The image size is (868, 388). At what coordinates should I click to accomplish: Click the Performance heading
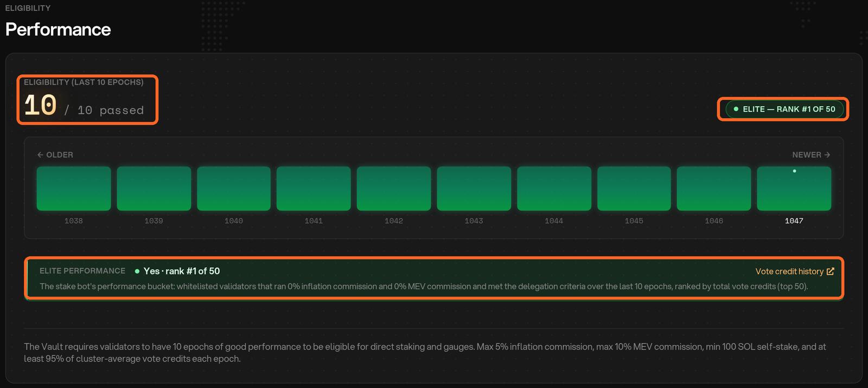pos(58,29)
